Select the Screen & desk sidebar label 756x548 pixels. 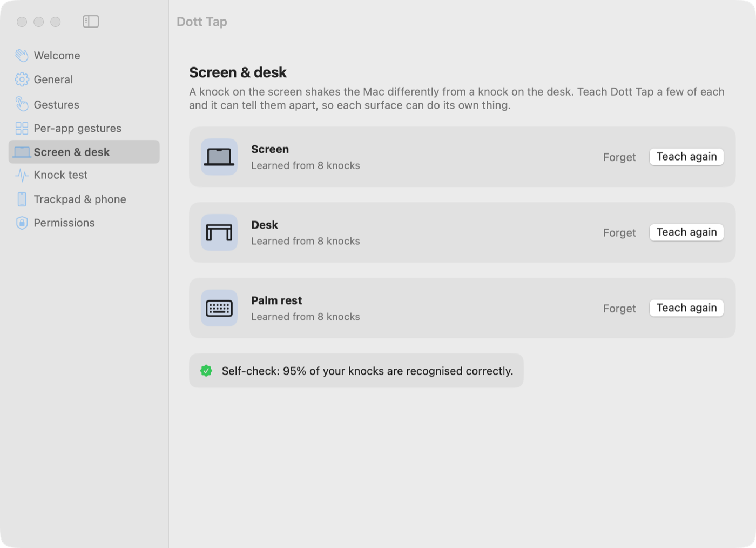(71, 152)
